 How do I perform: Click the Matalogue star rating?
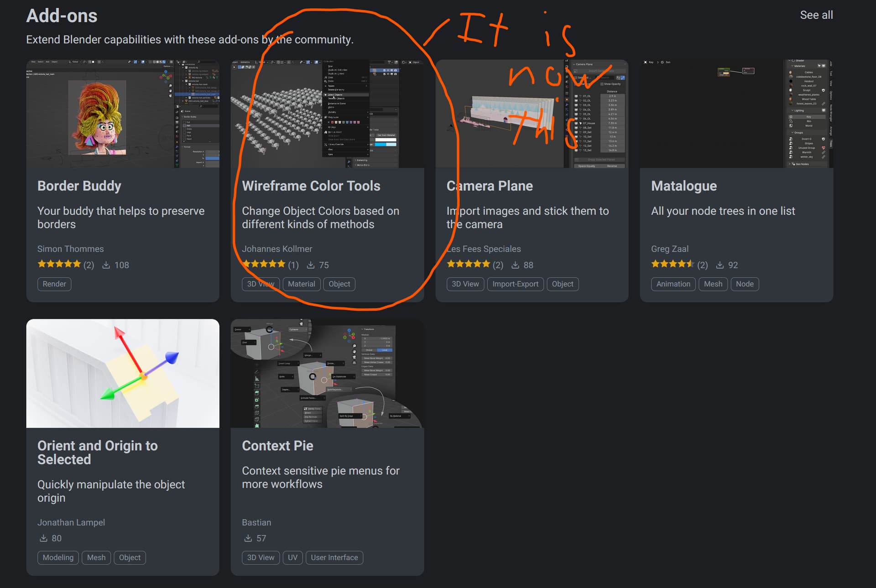[673, 264]
